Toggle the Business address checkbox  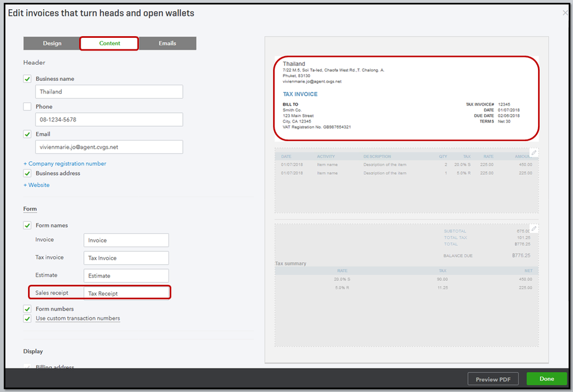[x=27, y=173]
